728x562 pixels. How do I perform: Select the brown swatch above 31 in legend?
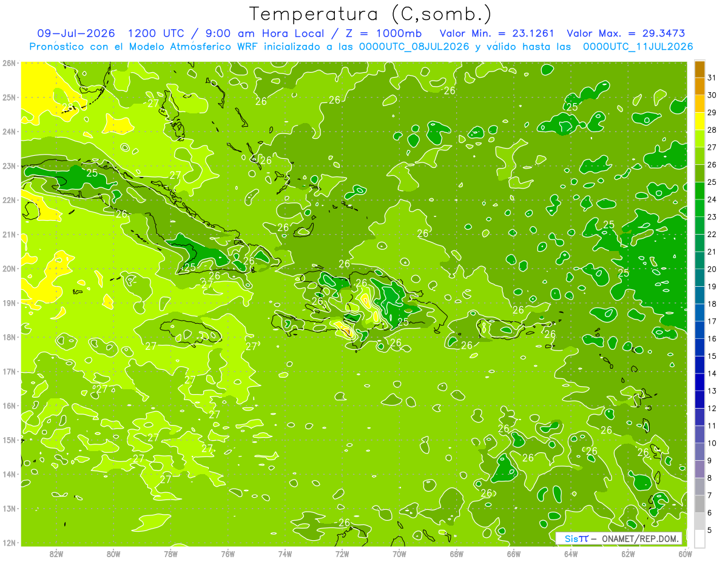[699, 70]
